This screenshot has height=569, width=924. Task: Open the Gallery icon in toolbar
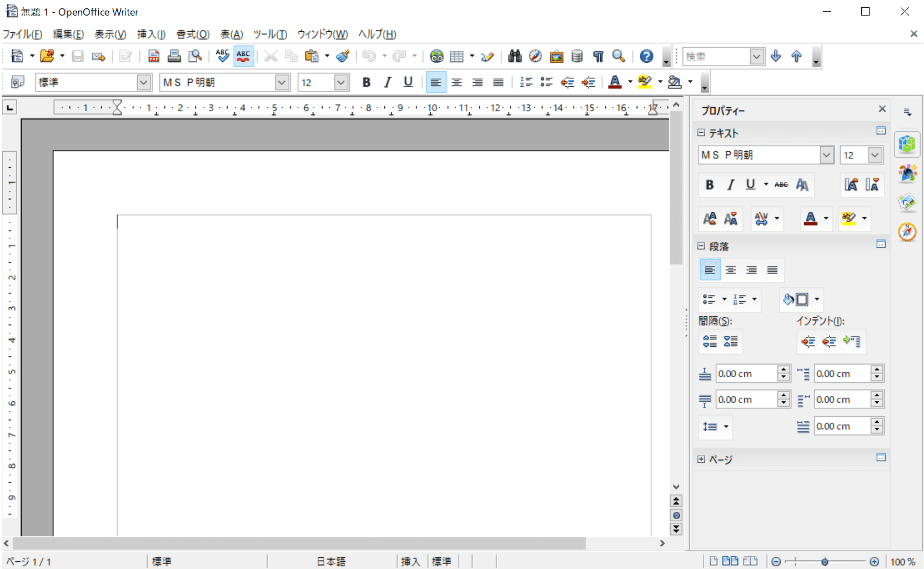point(556,56)
